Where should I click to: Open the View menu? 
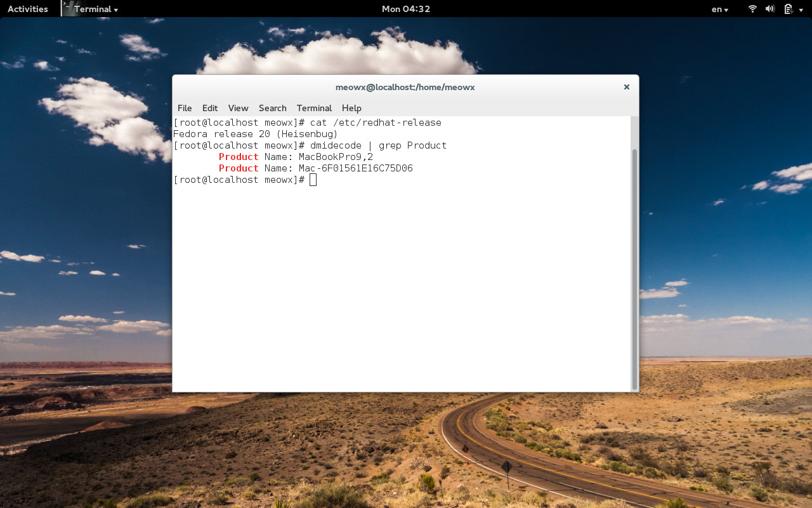tap(239, 108)
